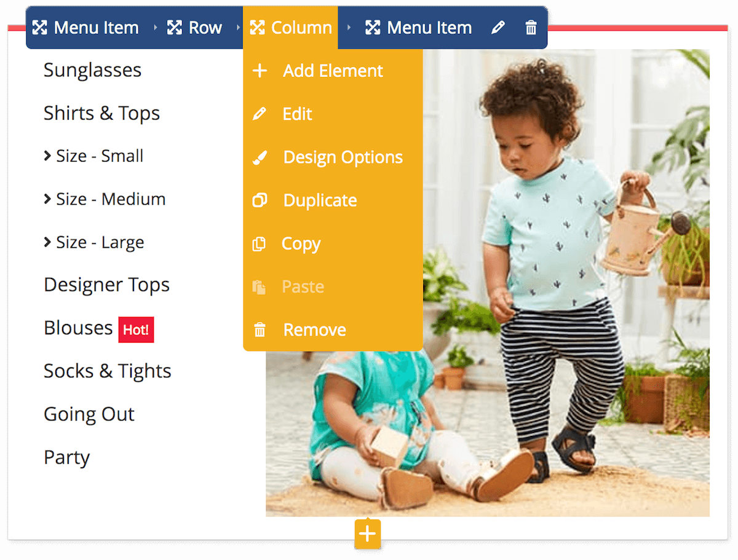Click the red Hot! badge
738x560 pixels.
click(x=136, y=330)
